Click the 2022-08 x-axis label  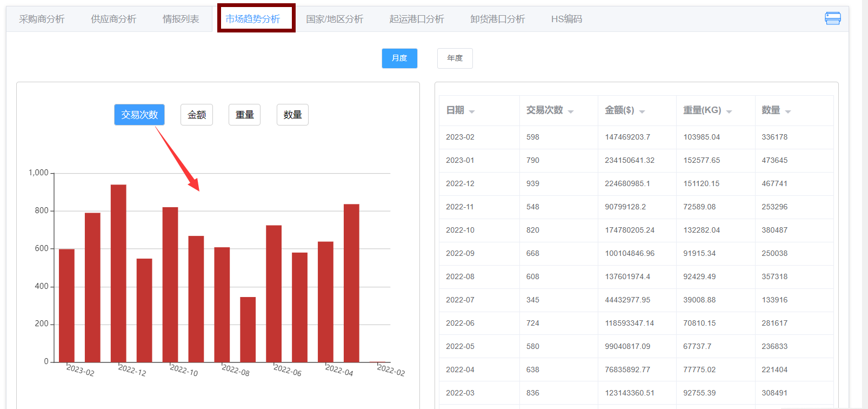click(236, 370)
